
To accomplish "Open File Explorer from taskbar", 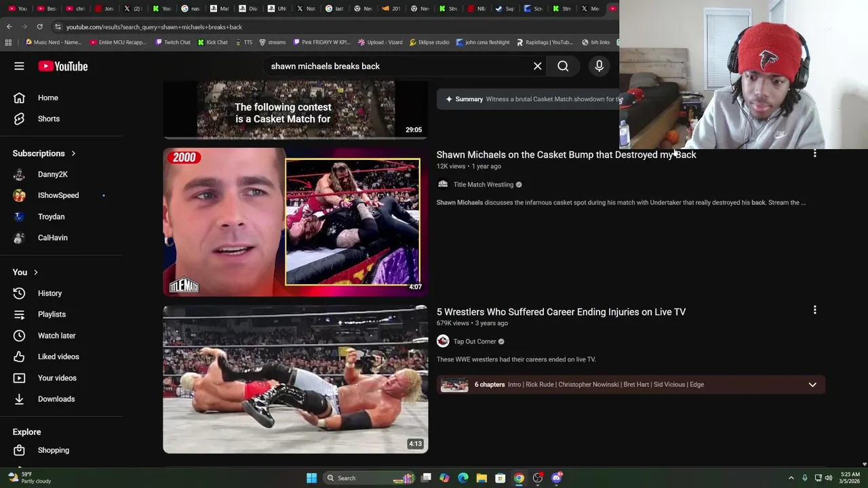I will (481, 478).
